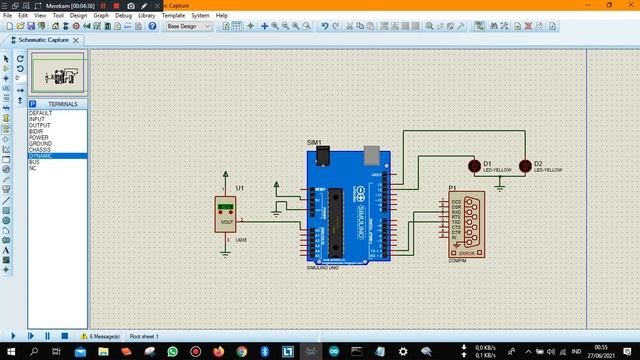Click the Center At Cursor icon

[x=264, y=26]
